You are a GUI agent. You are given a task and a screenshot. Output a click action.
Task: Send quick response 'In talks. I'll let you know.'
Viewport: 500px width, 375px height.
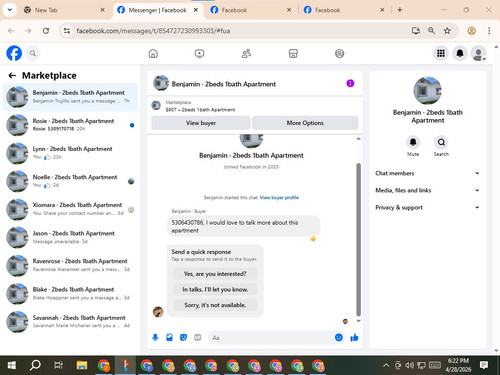(x=215, y=290)
